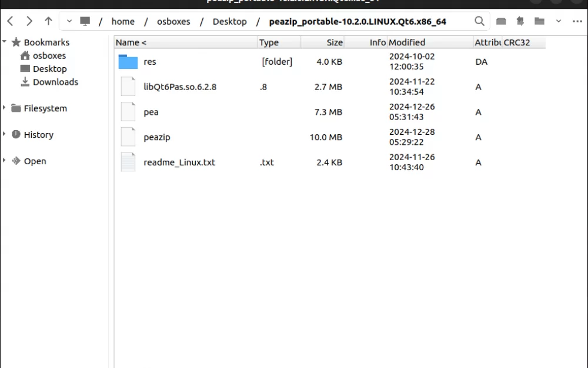Click the .txt type cell

266,163
